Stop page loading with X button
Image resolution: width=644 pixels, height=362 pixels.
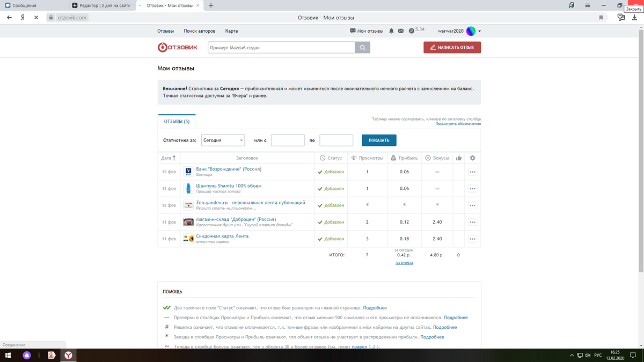[35, 17]
